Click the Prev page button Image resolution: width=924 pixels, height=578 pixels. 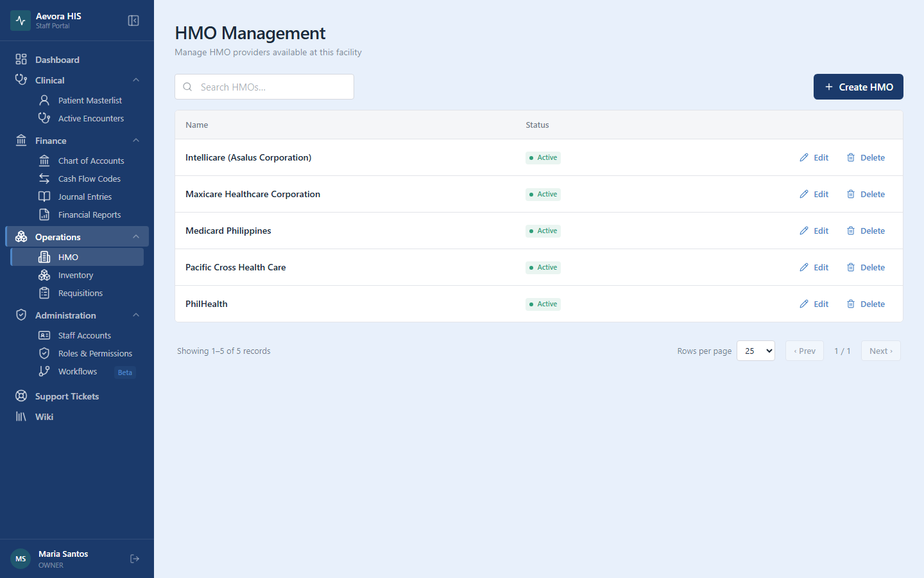tap(805, 351)
